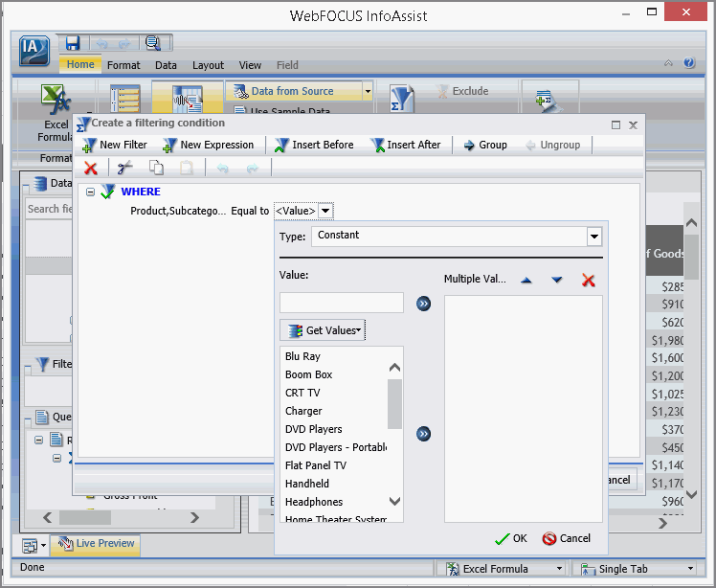Select Boom Box from values list

point(308,374)
